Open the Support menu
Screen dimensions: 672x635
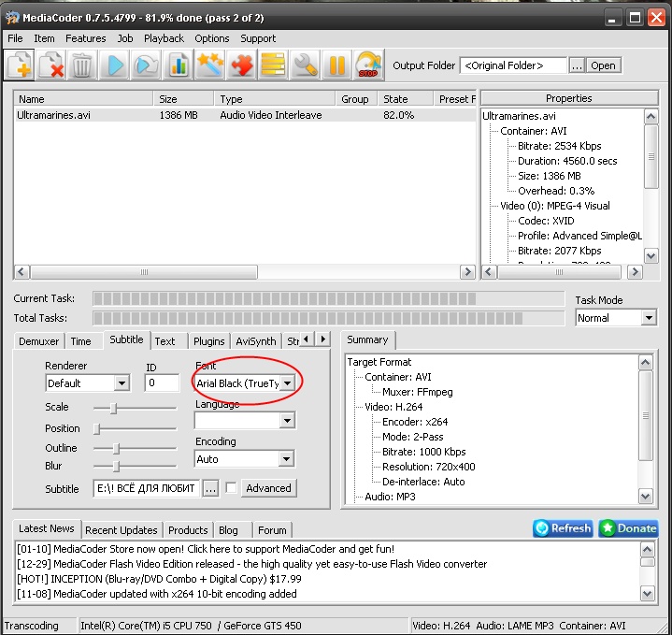coord(258,38)
